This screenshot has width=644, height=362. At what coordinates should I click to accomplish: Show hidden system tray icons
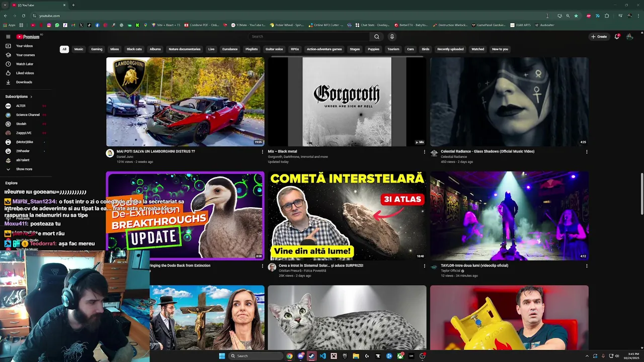tap(587, 356)
